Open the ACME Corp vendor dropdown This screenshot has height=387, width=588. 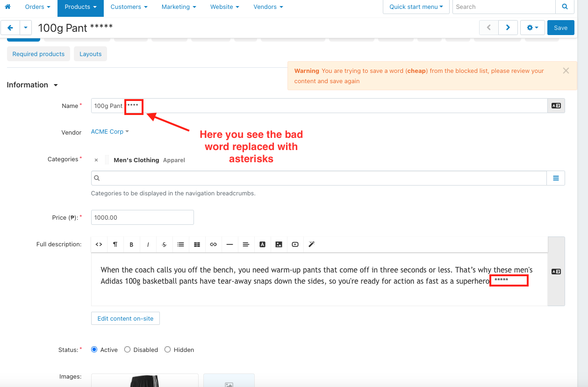click(x=110, y=132)
